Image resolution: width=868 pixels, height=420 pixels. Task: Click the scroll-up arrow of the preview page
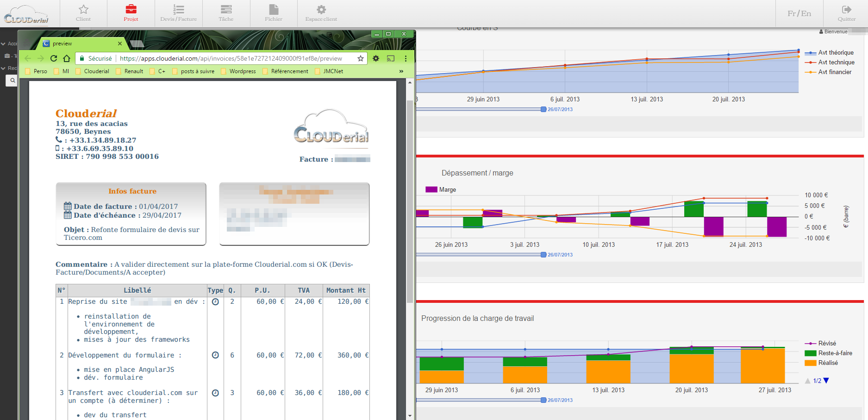tap(410, 82)
